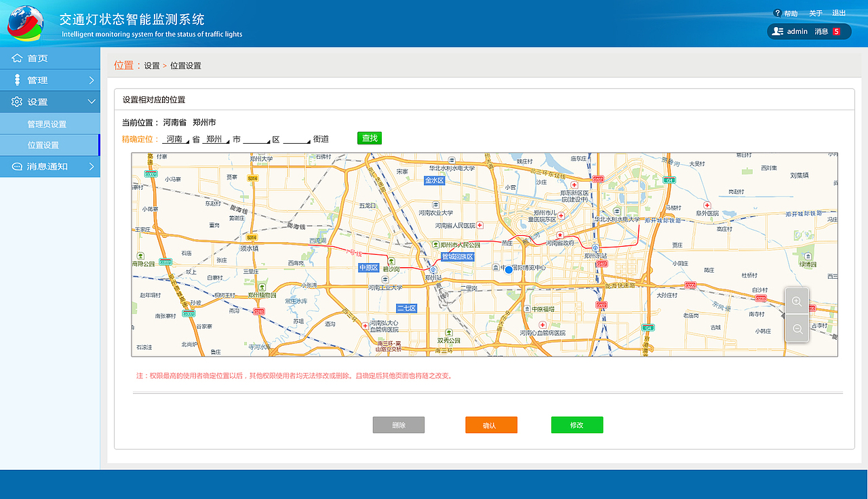The width and height of the screenshot is (868, 499).
Task: Go to 首页 in the sidebar
Action: [x=50, y=58]
